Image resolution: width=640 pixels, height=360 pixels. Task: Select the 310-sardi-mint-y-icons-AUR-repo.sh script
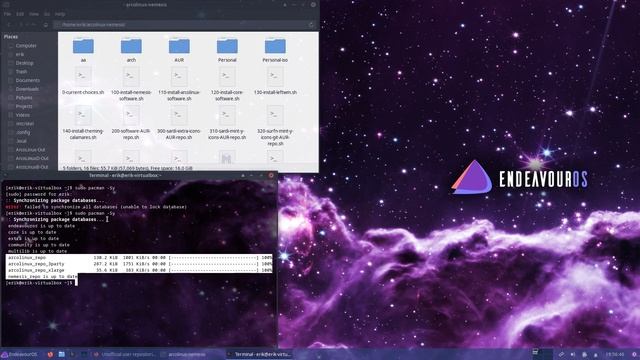(227, 123)
